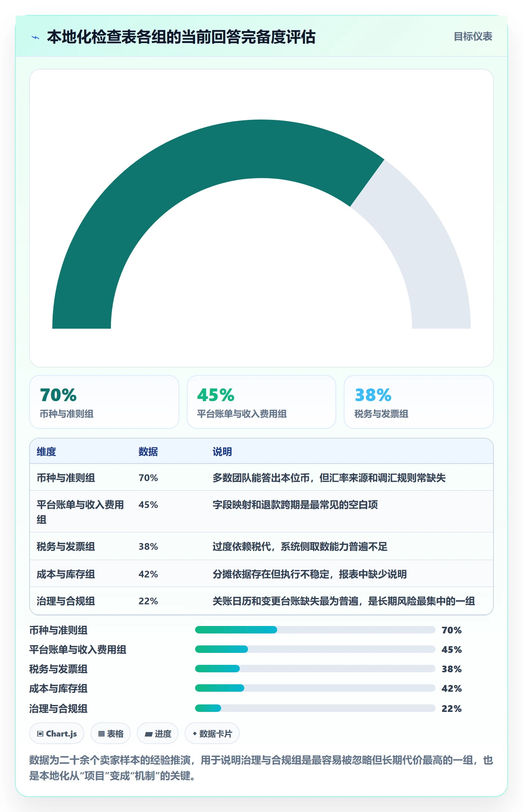Click the grid icon in the 表格 chip
This screenshot has height=812, width=523.
[x=101, y=734]
